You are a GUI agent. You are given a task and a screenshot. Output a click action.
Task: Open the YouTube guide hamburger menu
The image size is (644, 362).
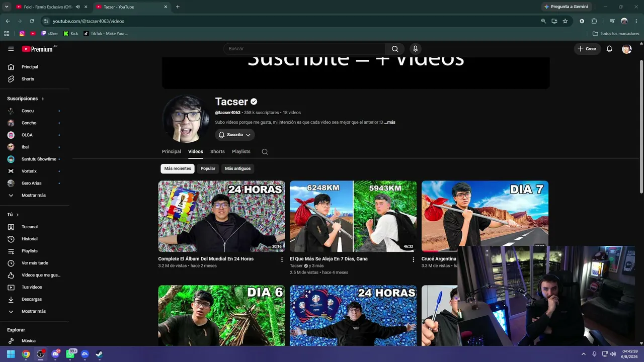(11, 49)
